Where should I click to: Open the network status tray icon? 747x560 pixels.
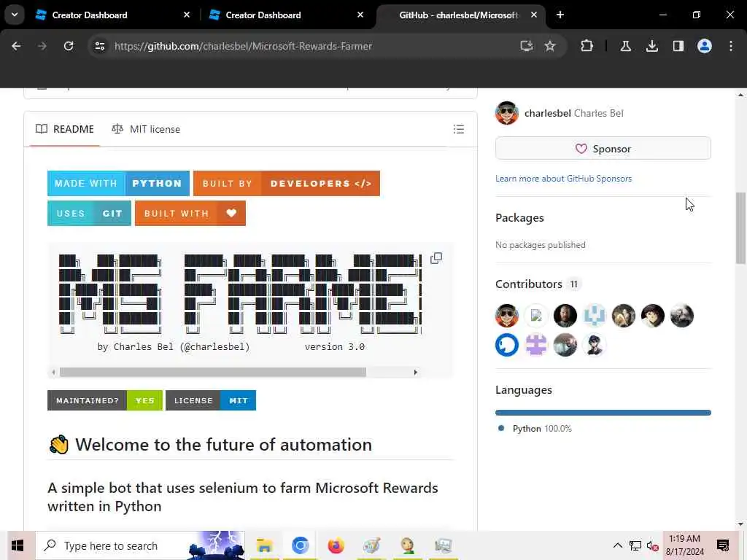[635, 545]
